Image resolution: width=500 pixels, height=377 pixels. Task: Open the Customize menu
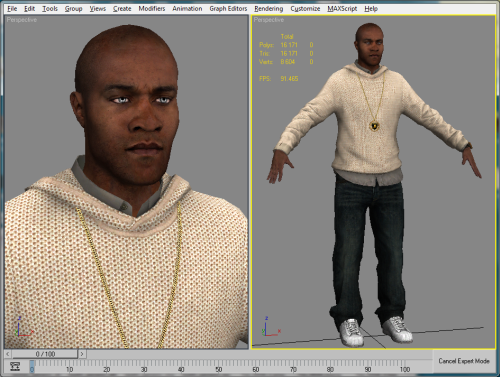[305, 9]
